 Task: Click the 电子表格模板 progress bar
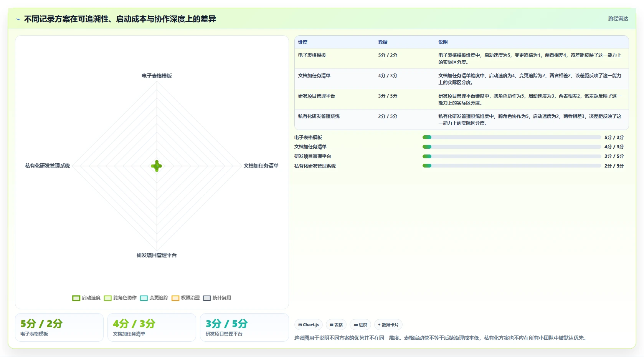click(x=512, y=137)
